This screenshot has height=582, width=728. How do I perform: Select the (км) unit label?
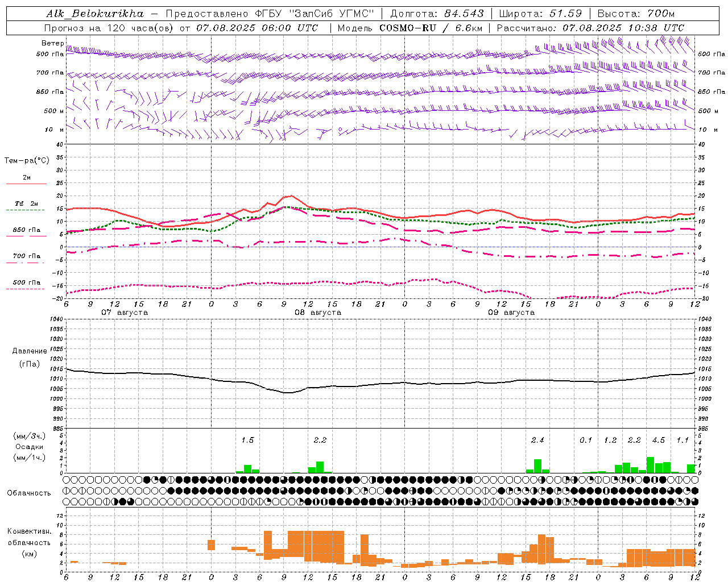29,553
